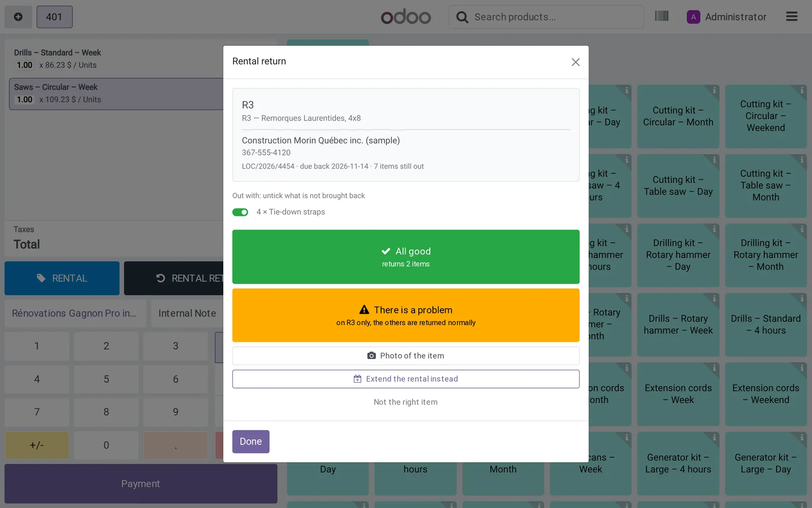Show info for Drills – Standard – 4 hours
Screen dimensions: 812x508
802,299
